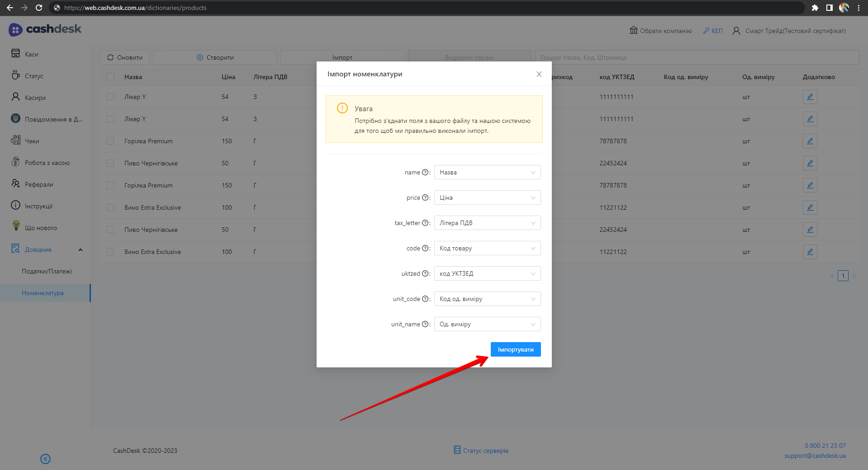Open the Чеки sidebar menu item
The image size is (868, 470).
pyautogui.click(x=32, y=141)
